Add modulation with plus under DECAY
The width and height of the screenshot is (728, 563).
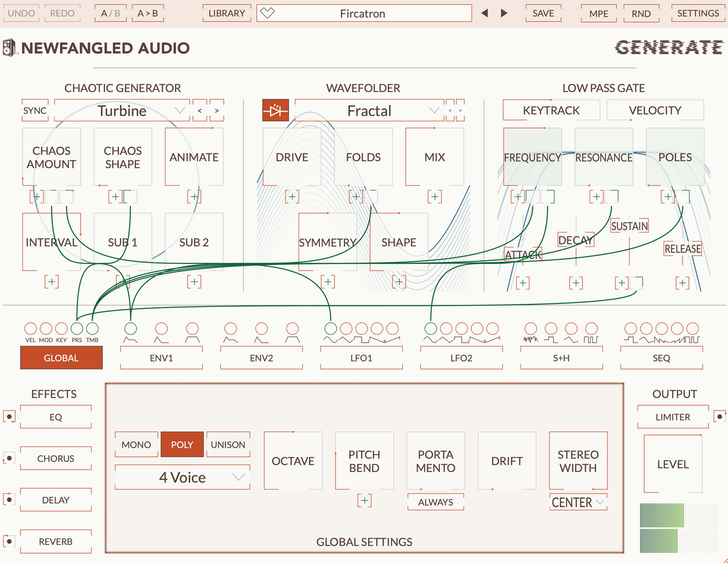(576, 283)
